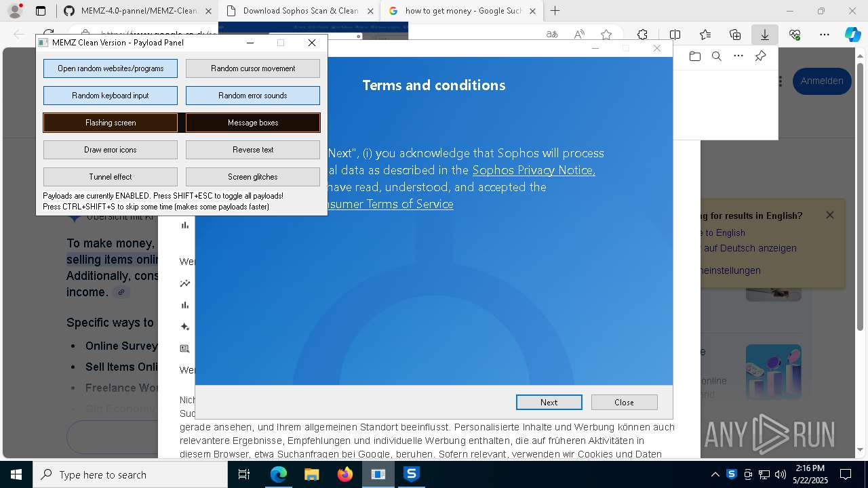Screen dimensions: 868x488
Task: Toggle the 'Open random websites/programs' payload
Action: 111,68
